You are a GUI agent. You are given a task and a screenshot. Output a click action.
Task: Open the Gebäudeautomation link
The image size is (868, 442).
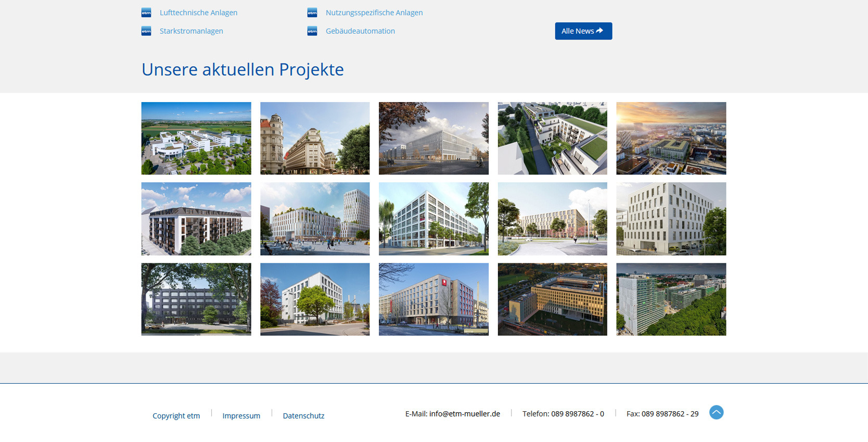point(360,31)
